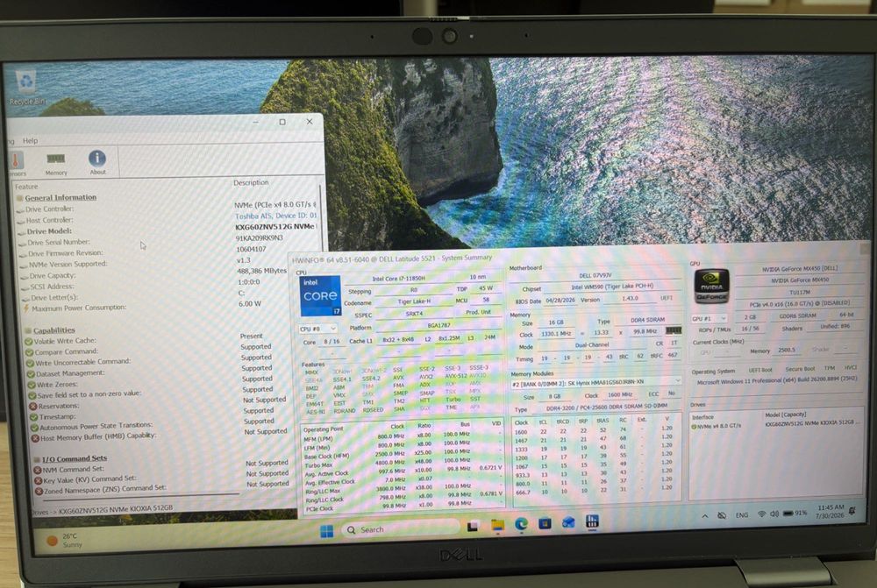
Task: Click the Taskbar search box
Action: click(401, 528)
